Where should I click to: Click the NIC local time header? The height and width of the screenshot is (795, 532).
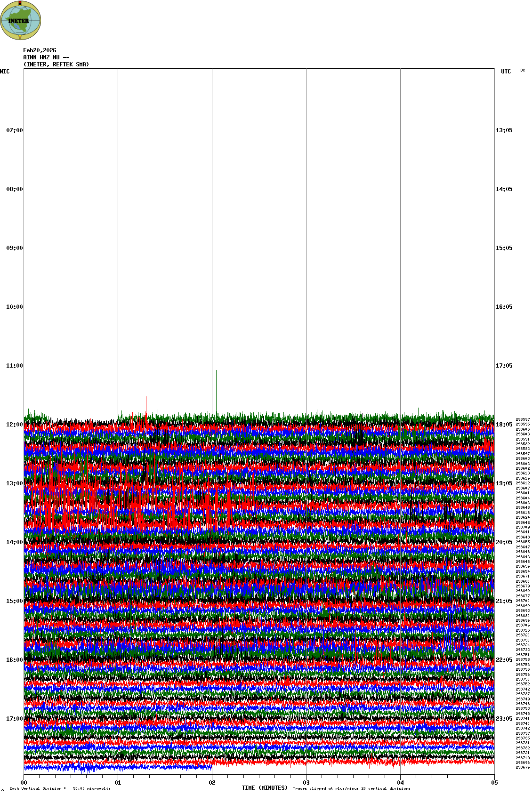5,72
